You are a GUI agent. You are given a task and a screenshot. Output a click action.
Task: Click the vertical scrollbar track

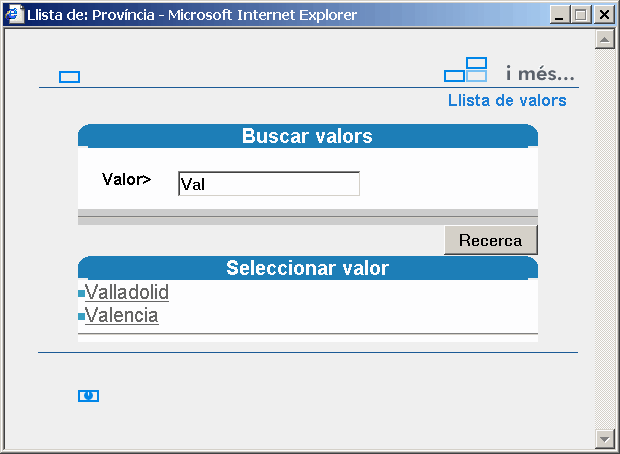click(x=603, y=240)
